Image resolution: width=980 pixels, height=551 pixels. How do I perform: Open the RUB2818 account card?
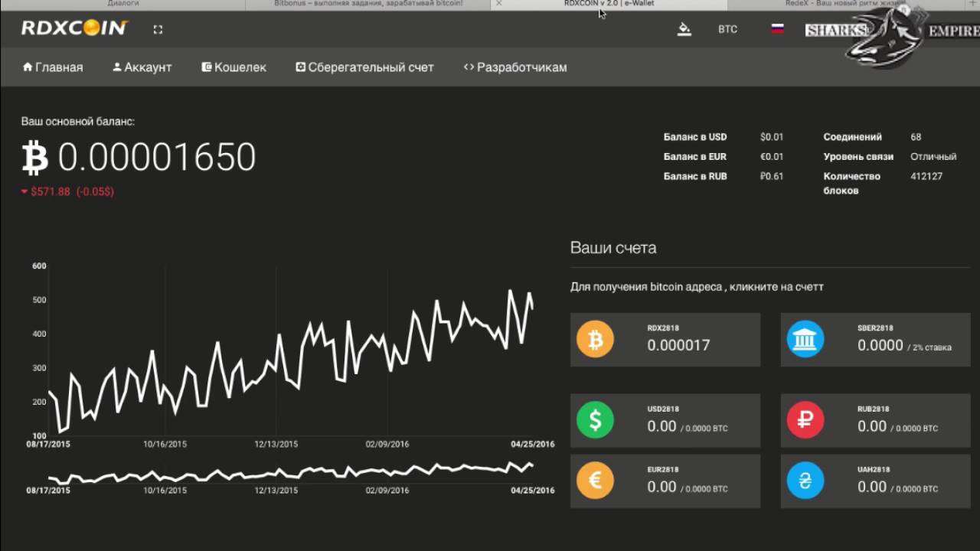[x=876, y=420]
